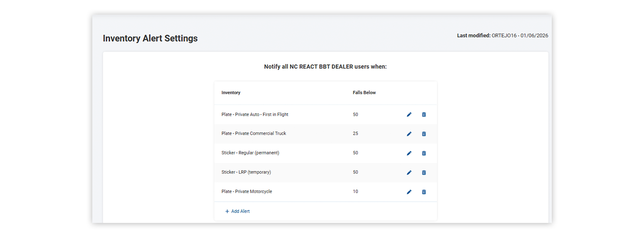This screenshot has width=644, height=239.
Task: Edit the Private Motorcycle plate alert
Action: click(x=409, y=192)
